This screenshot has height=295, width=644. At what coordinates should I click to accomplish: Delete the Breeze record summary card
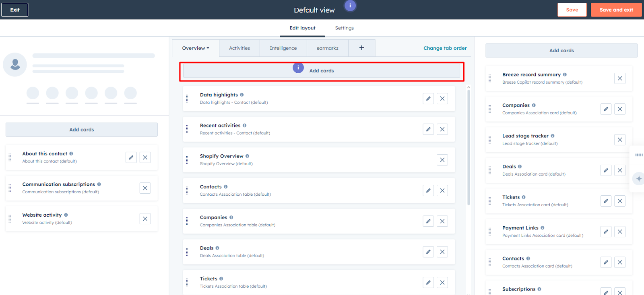coord(619,78)
